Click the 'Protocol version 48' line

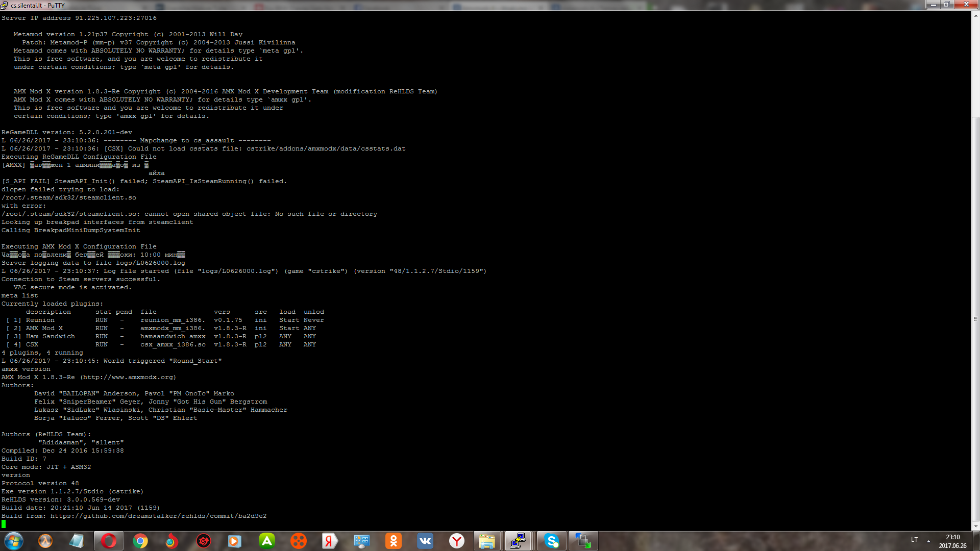point(40,483)
